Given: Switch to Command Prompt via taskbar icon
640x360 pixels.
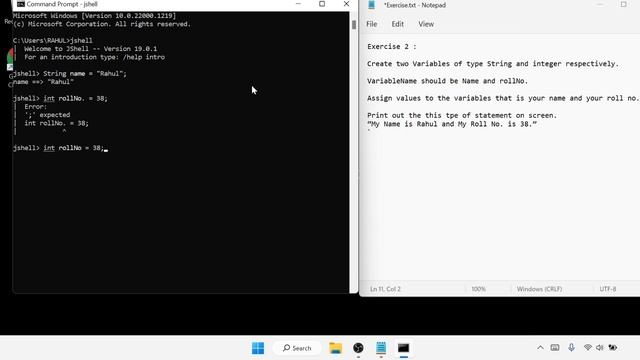Looking at the screenshot, I should coord(404,348).
